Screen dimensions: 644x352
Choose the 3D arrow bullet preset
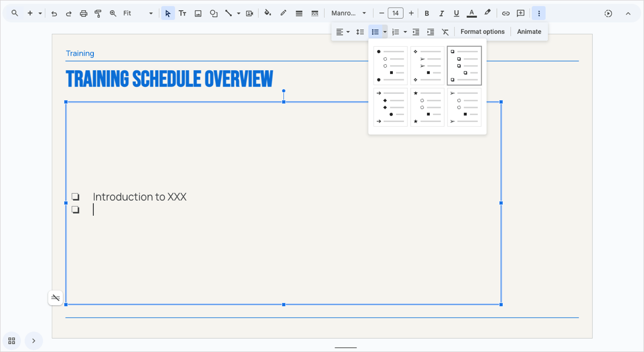[x=464, y=107]
